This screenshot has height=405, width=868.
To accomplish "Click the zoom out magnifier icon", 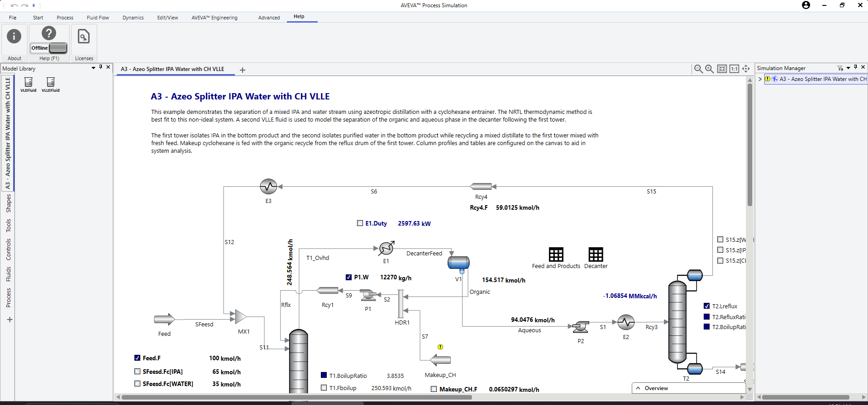I will pyautogui.click(x=698, y=69).
